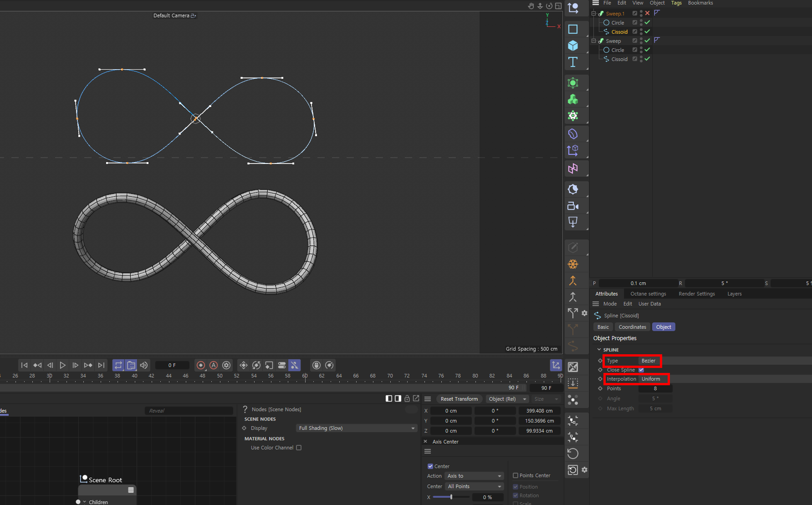Toggle the timeline sound speaker icon
Viewport: 812px width, 505px height.
point(144,365)
